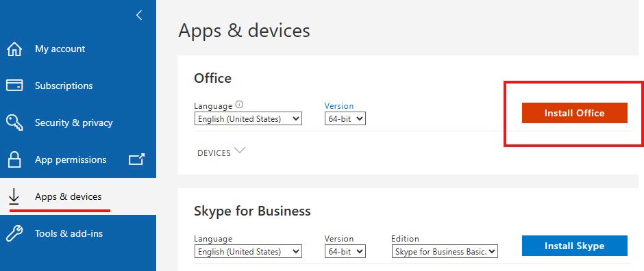Click the Edition label in Skype section
644x271 pixels.
(x=405, y=238)
